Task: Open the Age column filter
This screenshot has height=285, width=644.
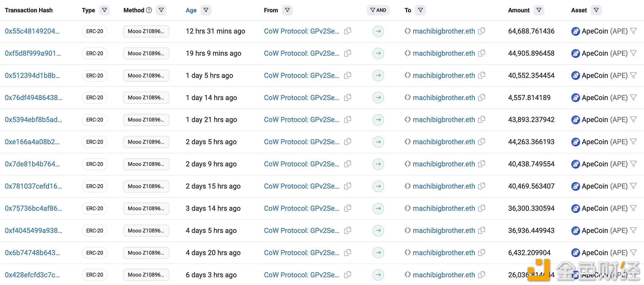Action: pos(206,10)
